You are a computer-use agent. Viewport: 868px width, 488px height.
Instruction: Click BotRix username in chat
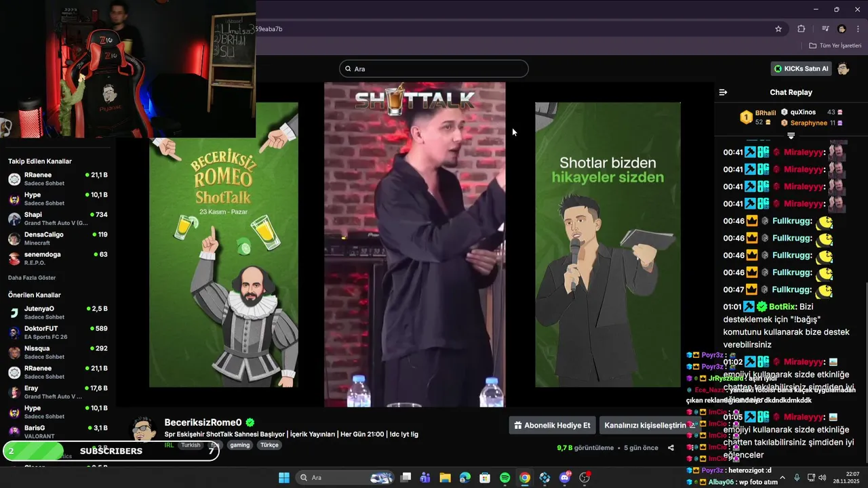[x=783, y=306]
